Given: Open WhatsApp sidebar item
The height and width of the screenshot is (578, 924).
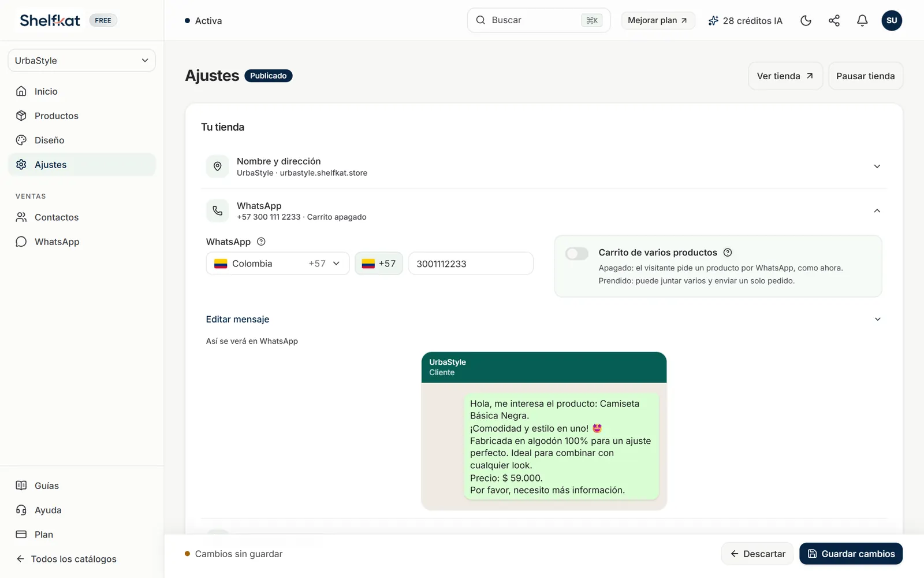Looking at the screenshot, I should coord(81,242).
